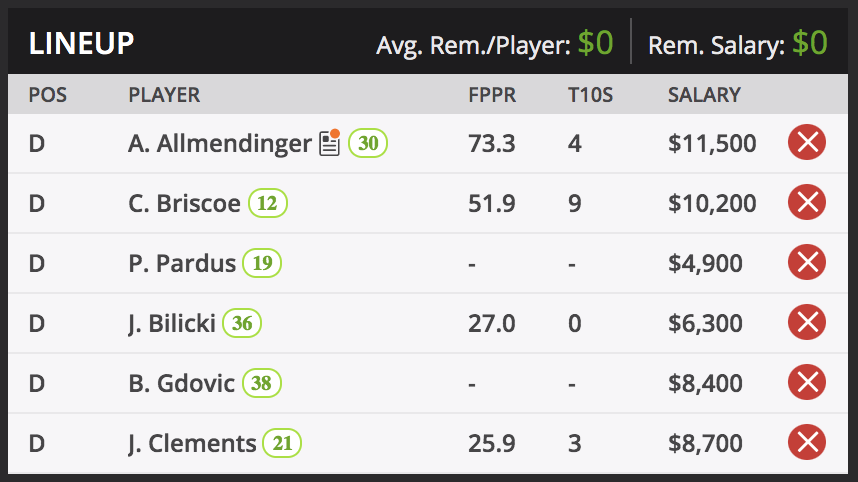Click Gdovic's starting position badge 38

tap(262, 384)
